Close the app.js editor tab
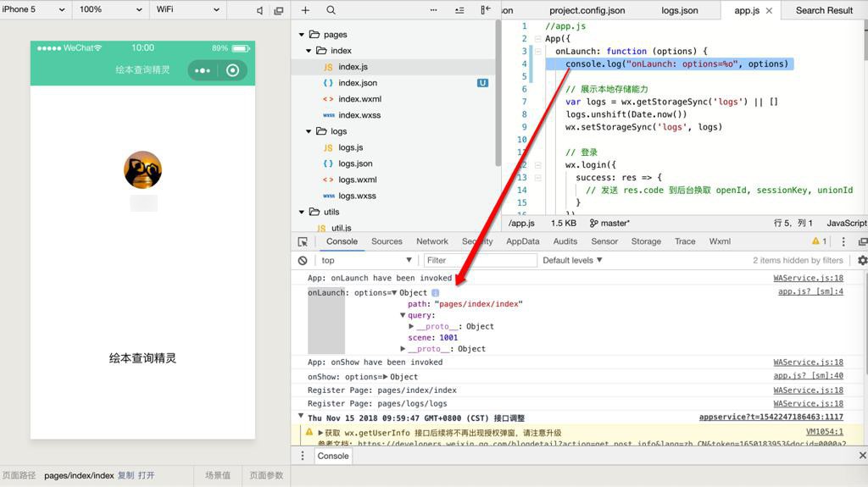Image resolution: width=868 pixels, height=487 pixels. point(769,10)
